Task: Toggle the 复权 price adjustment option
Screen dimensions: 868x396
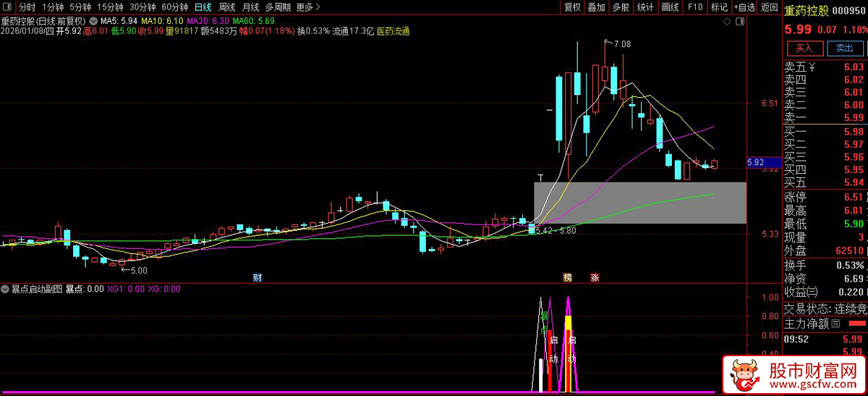Action: (x=572, y=7)
